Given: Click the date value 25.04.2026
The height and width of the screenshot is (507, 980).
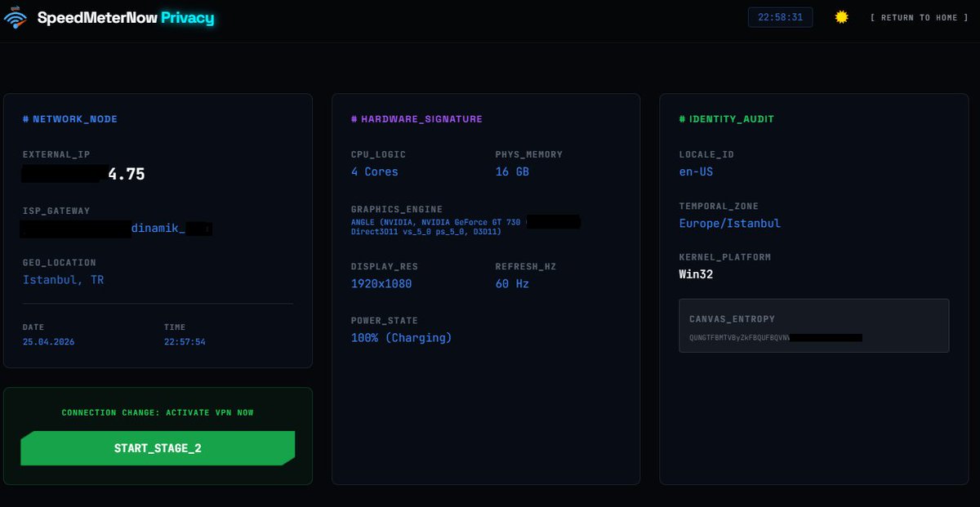Looking at the screenshot, I should 48,342.
